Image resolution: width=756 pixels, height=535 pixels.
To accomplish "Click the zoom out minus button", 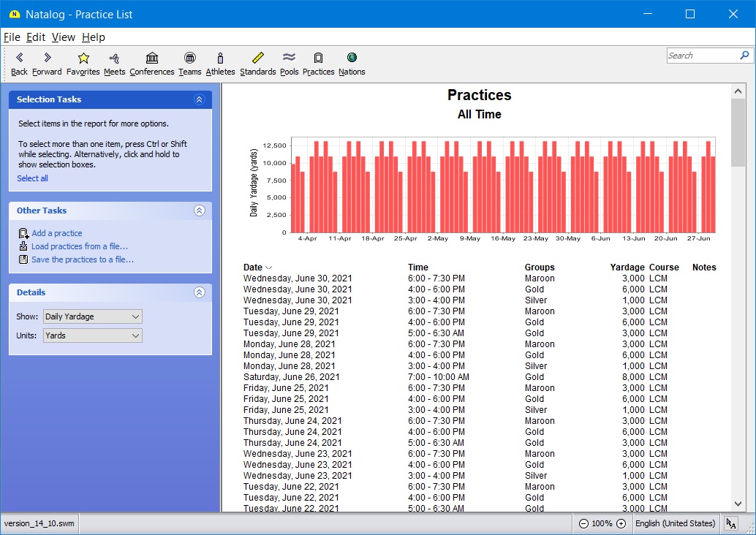I will point(583,523).
